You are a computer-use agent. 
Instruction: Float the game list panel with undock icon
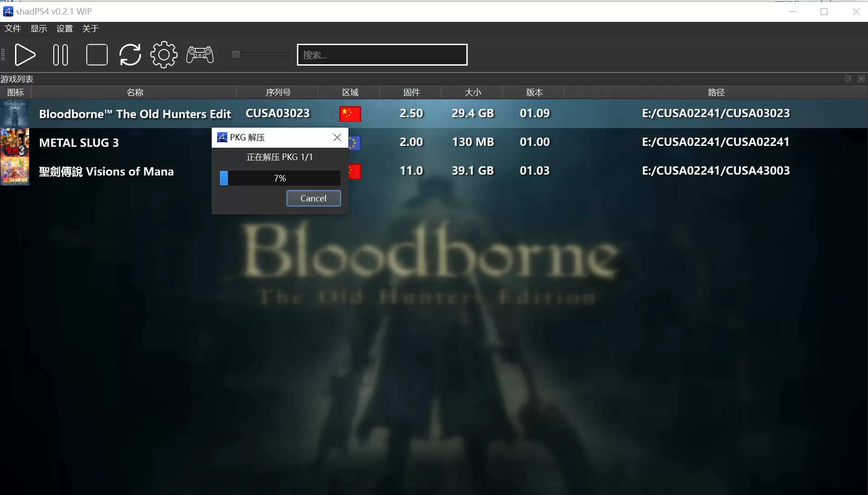(x=848, y=79)
